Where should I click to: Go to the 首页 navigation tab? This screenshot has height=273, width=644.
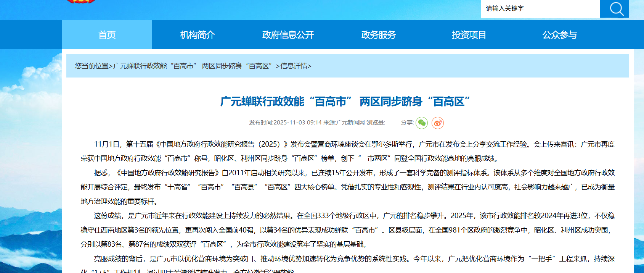pyautogui.click(x=107, y=35)
